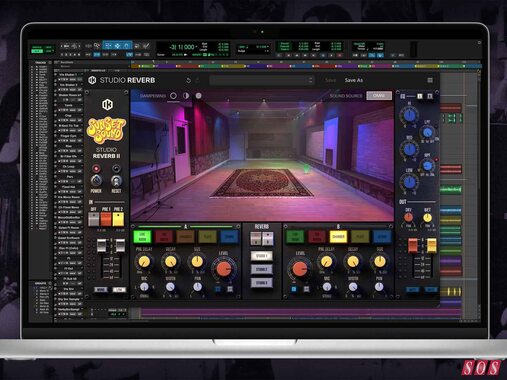The image size is (507, 380).
Task: Click the Sunset Sound logo
Action: point(106,130)
